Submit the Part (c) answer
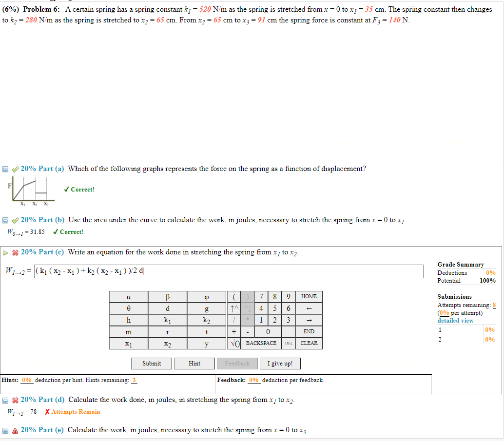 pyautogui.click(x=151, y=363)
